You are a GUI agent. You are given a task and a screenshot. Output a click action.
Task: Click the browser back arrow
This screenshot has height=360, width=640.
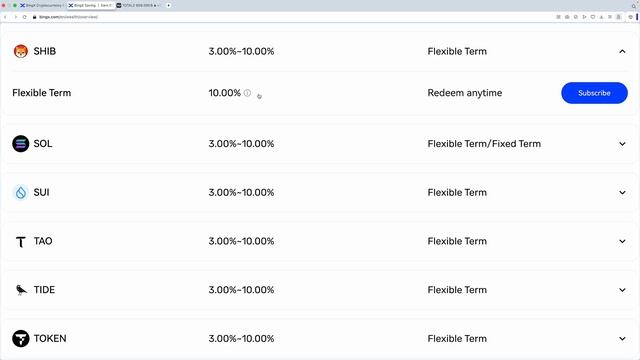click(5, 17)
